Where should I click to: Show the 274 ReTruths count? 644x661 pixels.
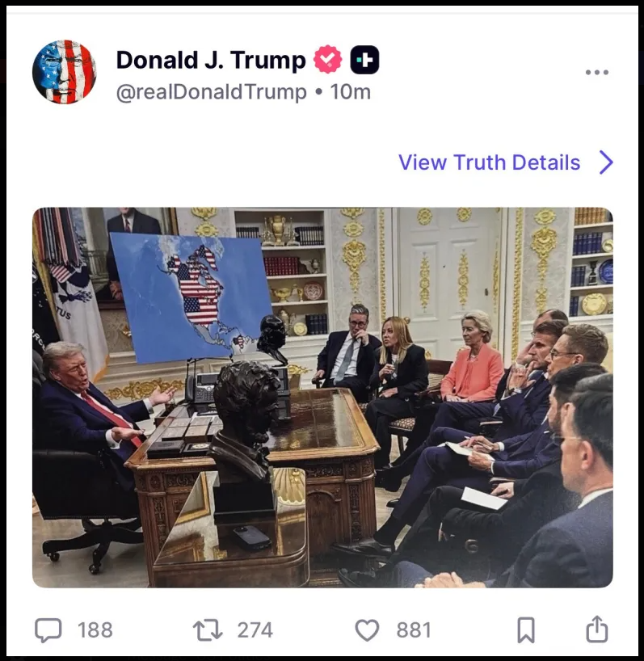255,630
